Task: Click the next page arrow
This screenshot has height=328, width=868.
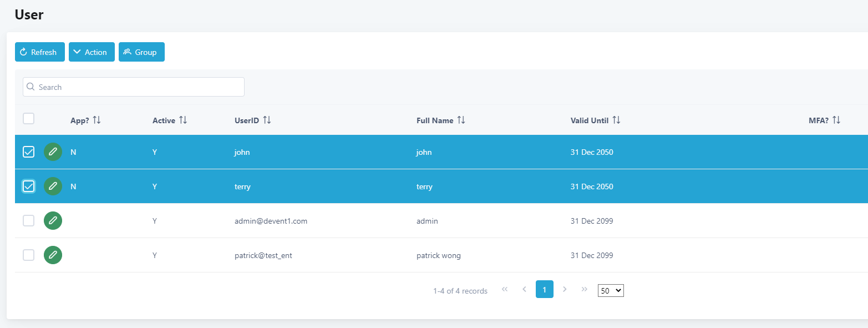Action: [x=565, y=290]
